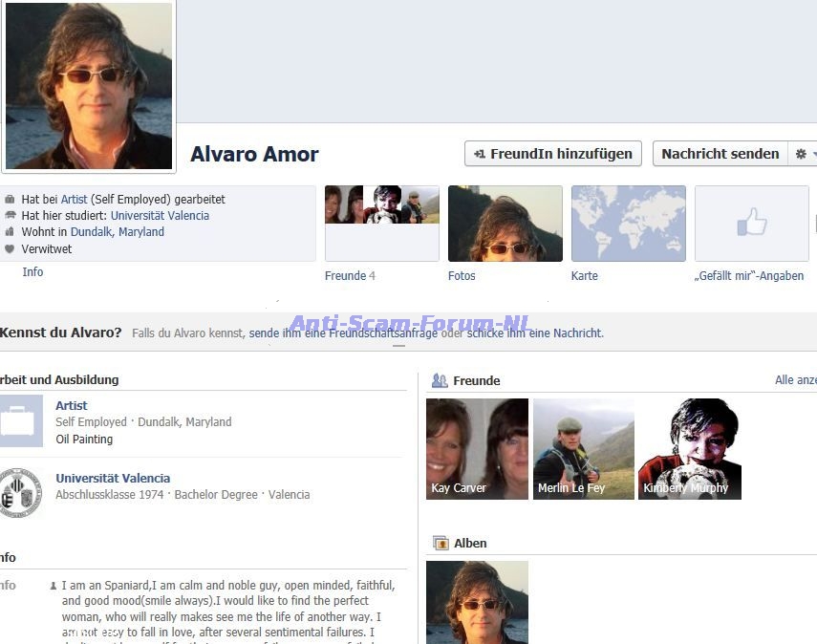Open the large profile picture

[89, 86]
